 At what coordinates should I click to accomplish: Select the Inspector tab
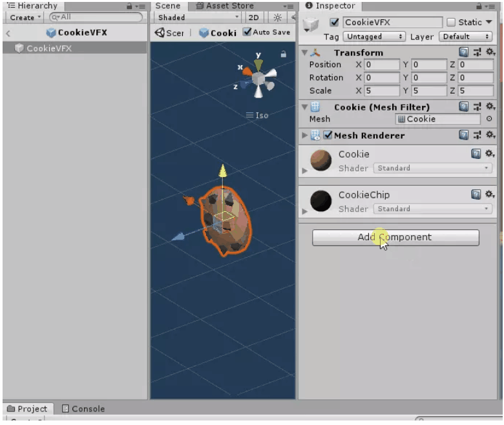(330, 6)
